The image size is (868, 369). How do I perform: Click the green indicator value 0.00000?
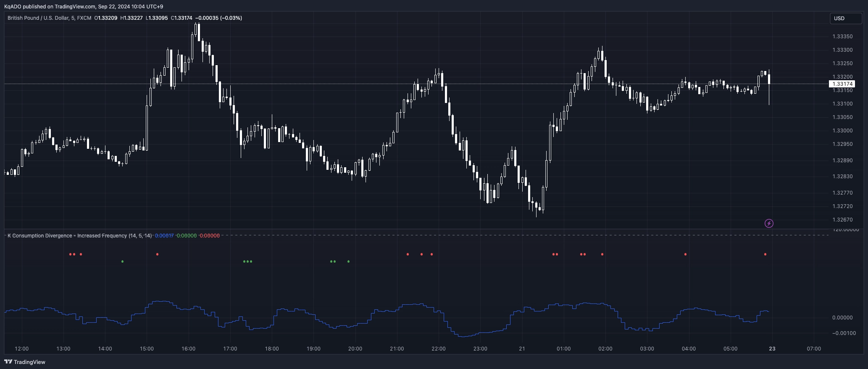187,236
